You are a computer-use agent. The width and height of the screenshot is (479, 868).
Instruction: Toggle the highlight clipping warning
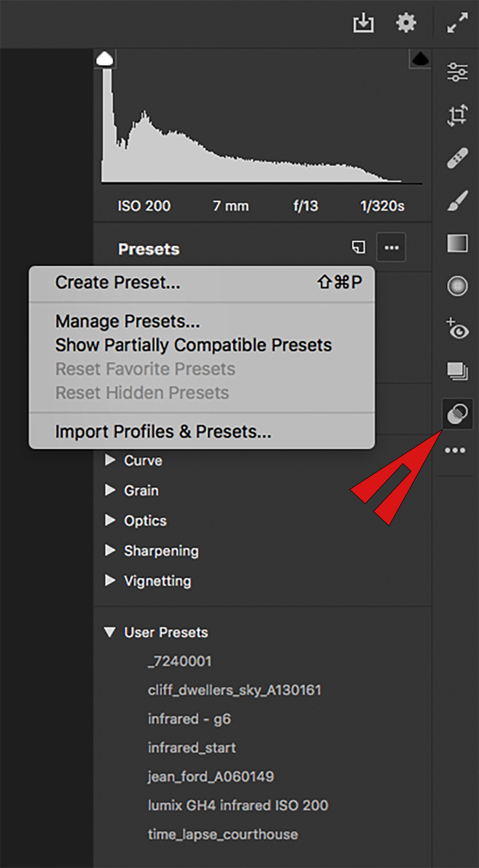pyautogui.click(x=419, y=59)
